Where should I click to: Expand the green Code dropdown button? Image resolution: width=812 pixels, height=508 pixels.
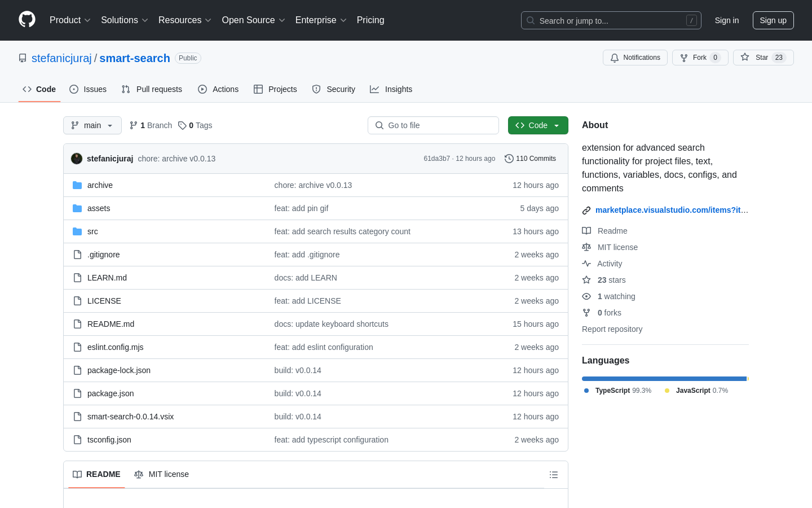pos(538,125)
